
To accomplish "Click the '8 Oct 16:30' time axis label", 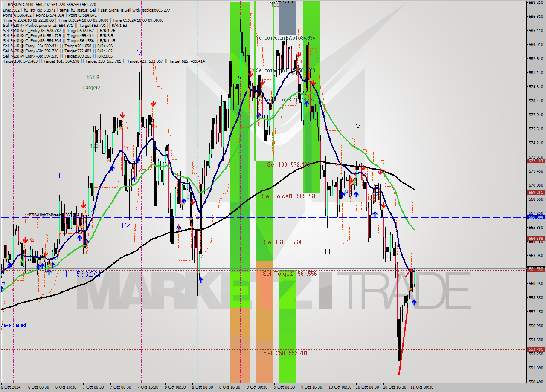I will click(x=229, y=387).
